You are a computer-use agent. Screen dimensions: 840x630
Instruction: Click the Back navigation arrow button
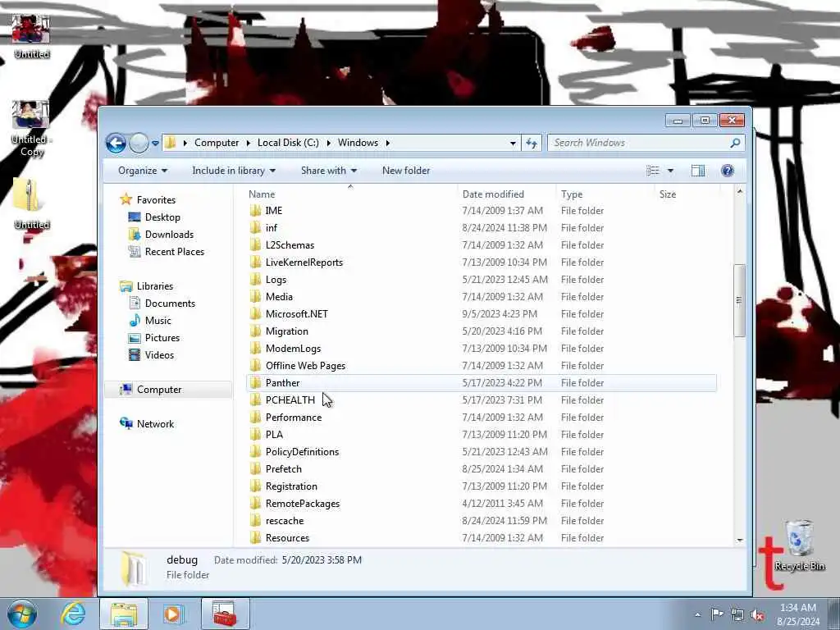pyautogui.click(x=116, y=143)
